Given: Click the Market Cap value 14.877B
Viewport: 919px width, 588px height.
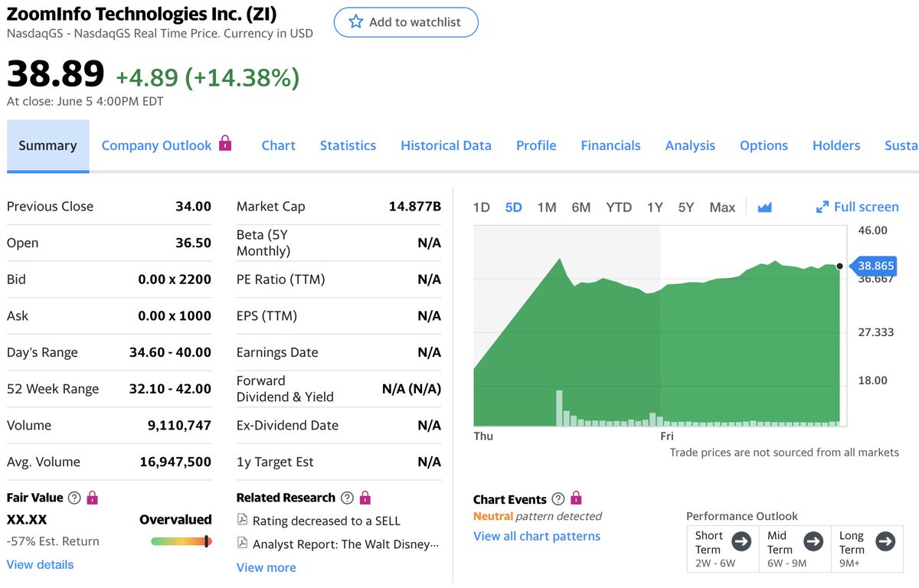Looking at the screenshot, I should (x=415, y=206).
